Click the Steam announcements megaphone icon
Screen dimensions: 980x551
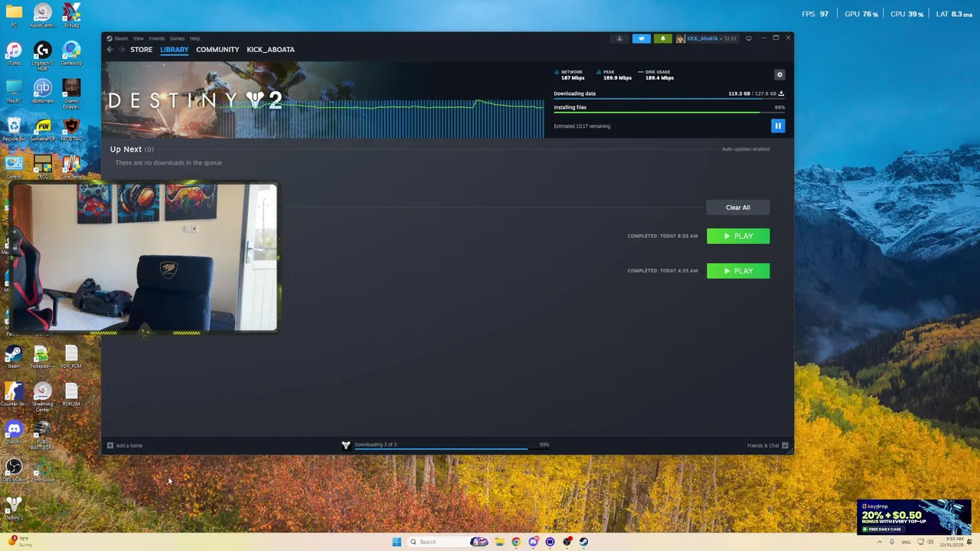point(642,38)
